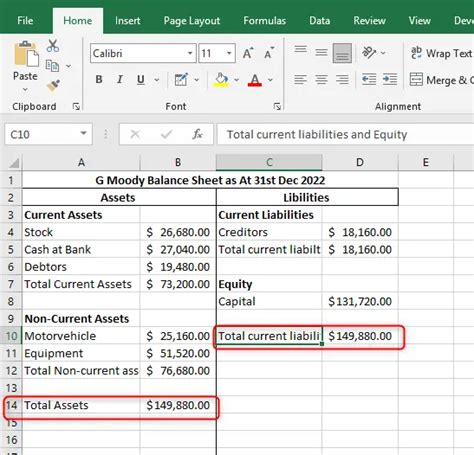Click formula bar text field
474x455 pixels.
tap(346, 134)
